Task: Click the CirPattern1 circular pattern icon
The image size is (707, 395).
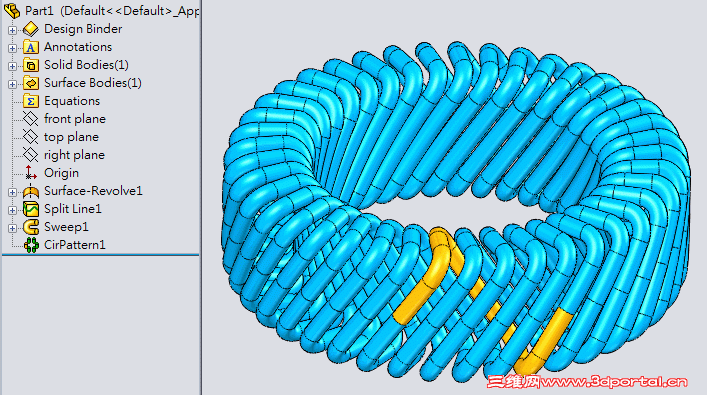Action: 31,245
